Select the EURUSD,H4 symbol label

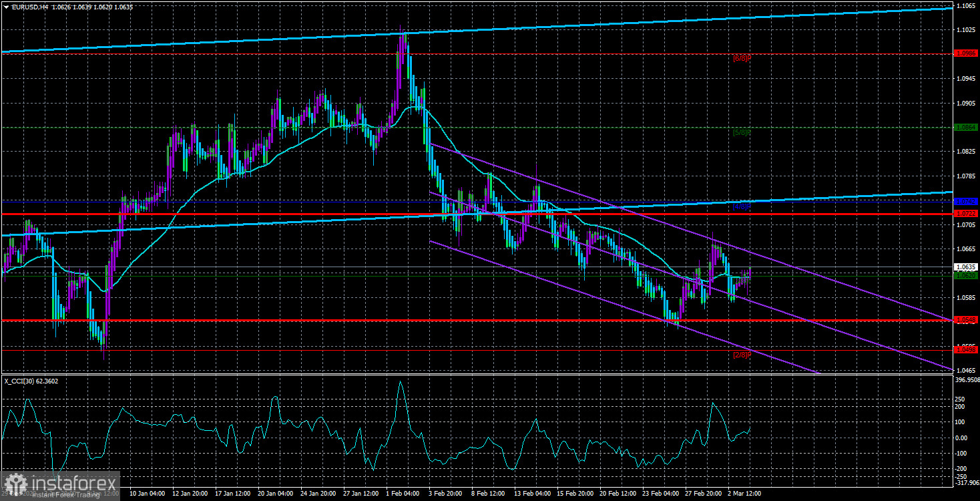29,6
